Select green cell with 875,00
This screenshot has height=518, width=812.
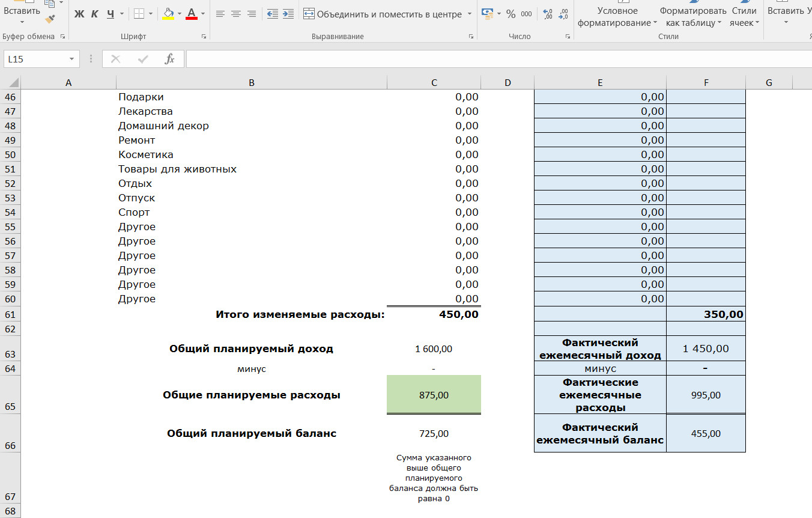coord(434,395)
